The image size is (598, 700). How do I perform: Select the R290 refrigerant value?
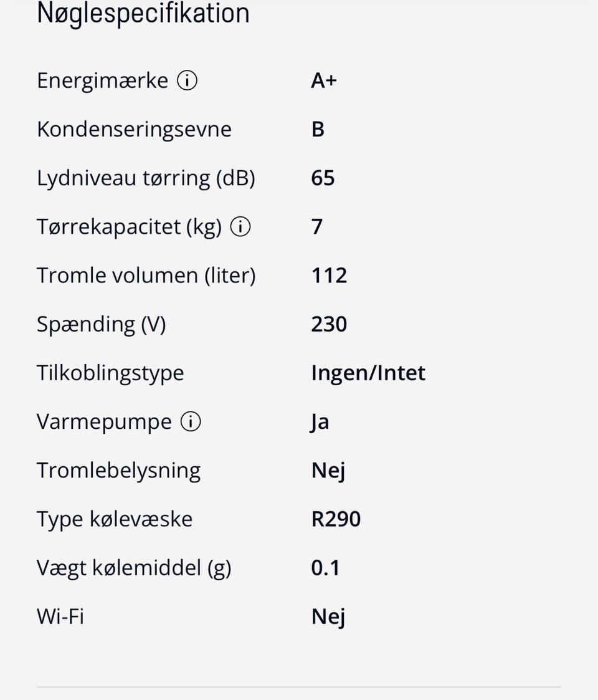[x=336, y=519]
